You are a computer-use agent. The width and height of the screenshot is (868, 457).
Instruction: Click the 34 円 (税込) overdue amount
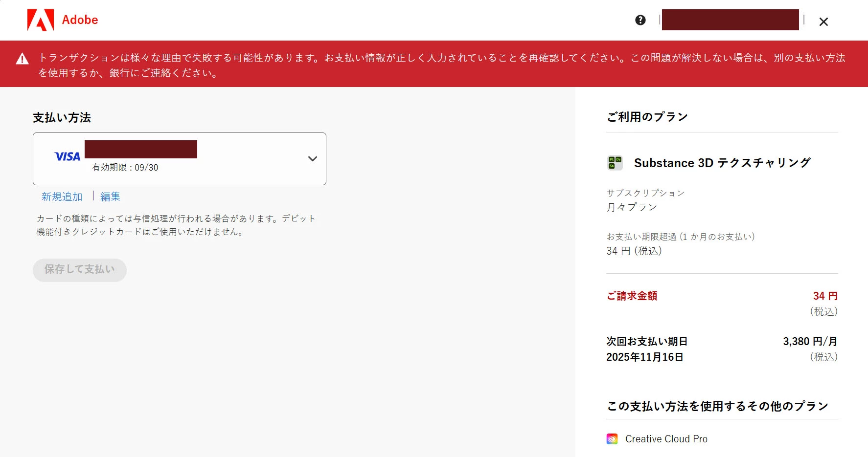pos(634,251)
